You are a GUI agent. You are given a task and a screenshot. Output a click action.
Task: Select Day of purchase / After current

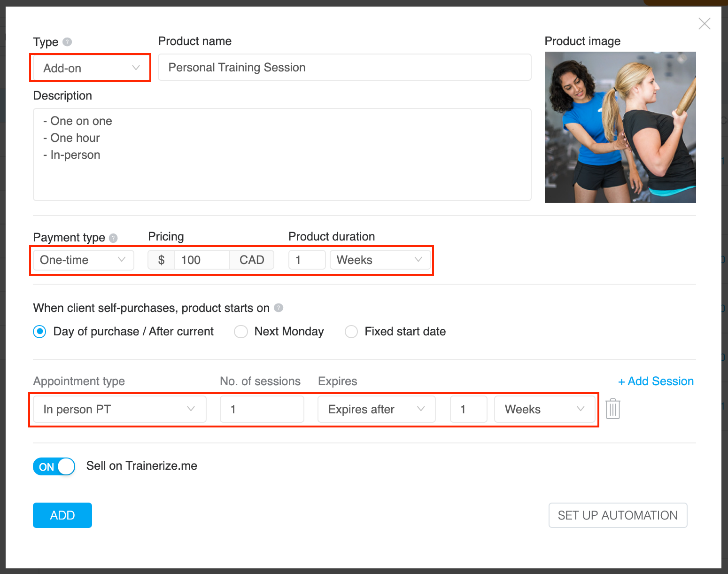tap(40, 332)
